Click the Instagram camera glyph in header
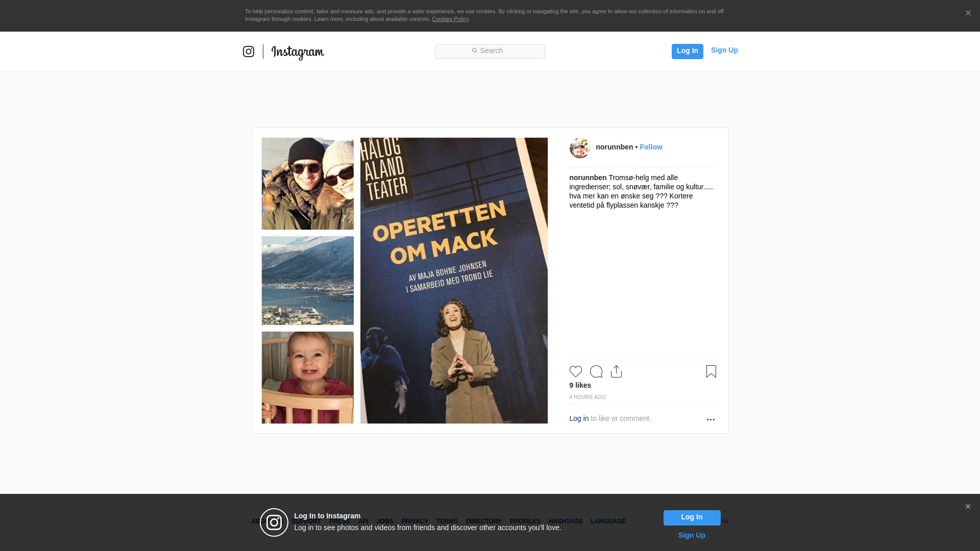The image size is (980, 551). [x=249, y=52]
